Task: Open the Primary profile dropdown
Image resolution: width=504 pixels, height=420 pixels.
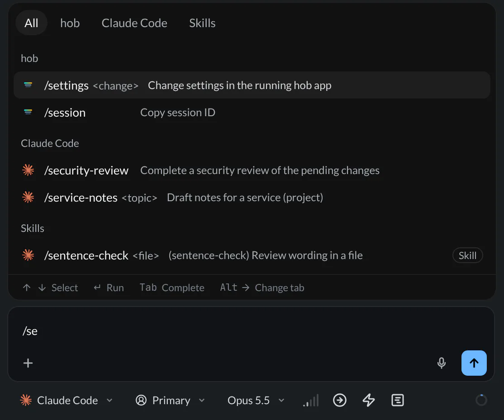Action: point(170,401)
